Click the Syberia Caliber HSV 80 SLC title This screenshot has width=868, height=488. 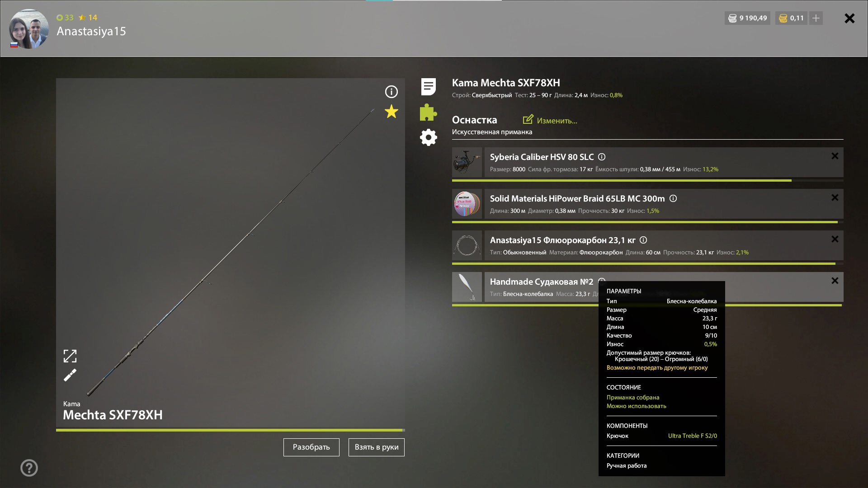[542, 157]
